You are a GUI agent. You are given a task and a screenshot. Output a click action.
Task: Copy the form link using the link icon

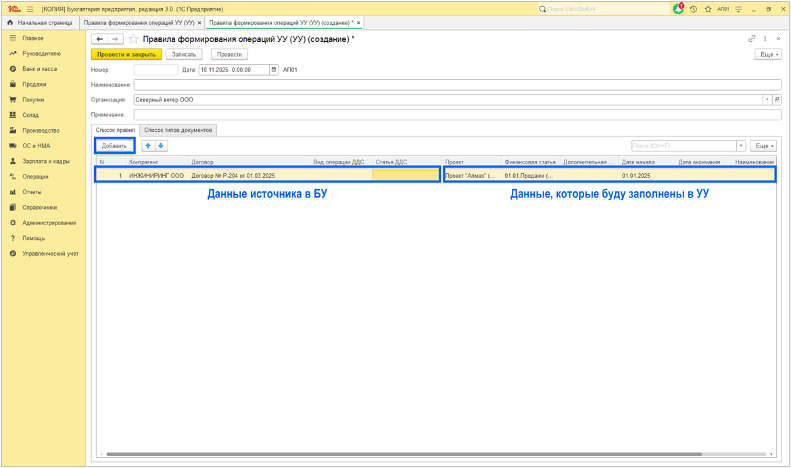tap(752, 39)
